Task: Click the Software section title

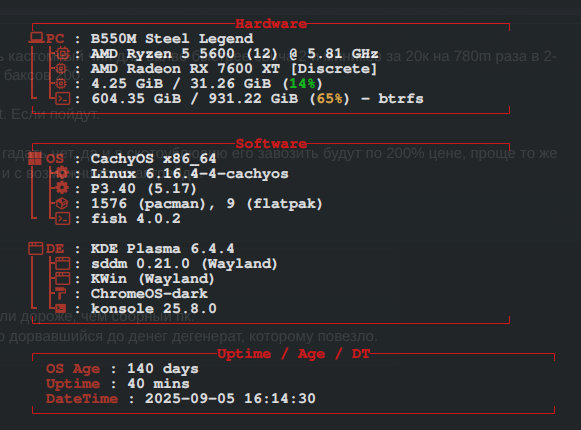Action: (271, 144)
